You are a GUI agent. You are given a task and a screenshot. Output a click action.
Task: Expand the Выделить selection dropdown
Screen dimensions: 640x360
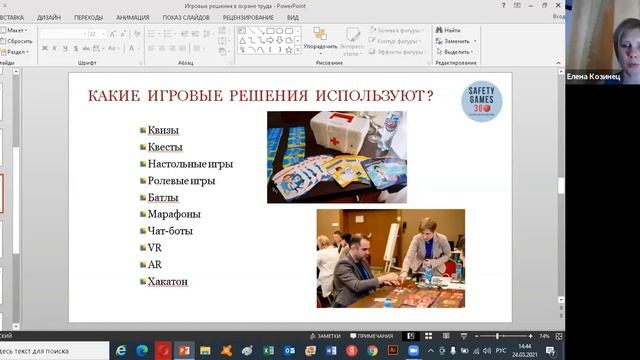[x=455, y=52]
